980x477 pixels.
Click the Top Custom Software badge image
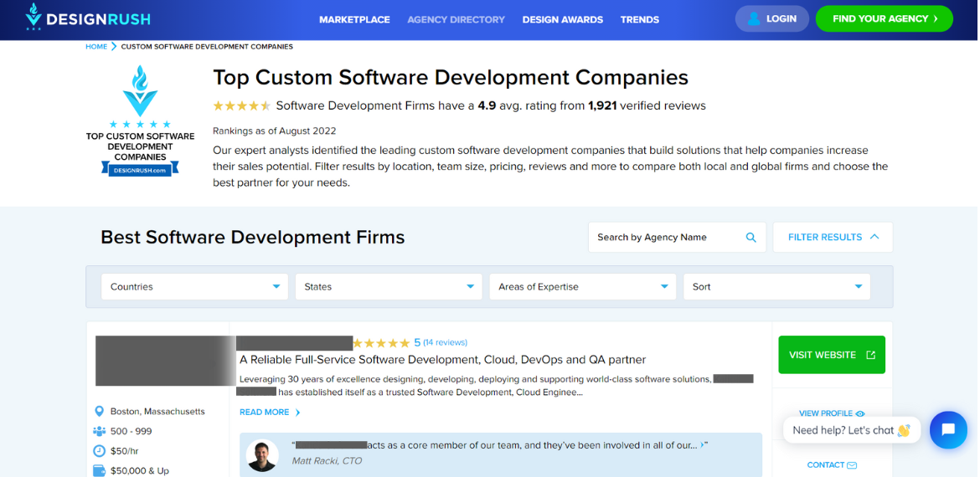coord(140,122)
